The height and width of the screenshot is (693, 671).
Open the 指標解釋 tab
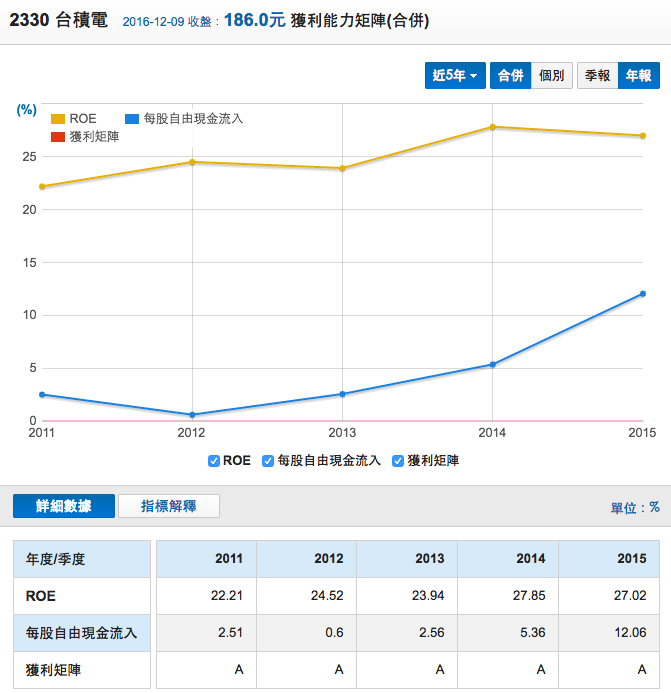(168, 506)
